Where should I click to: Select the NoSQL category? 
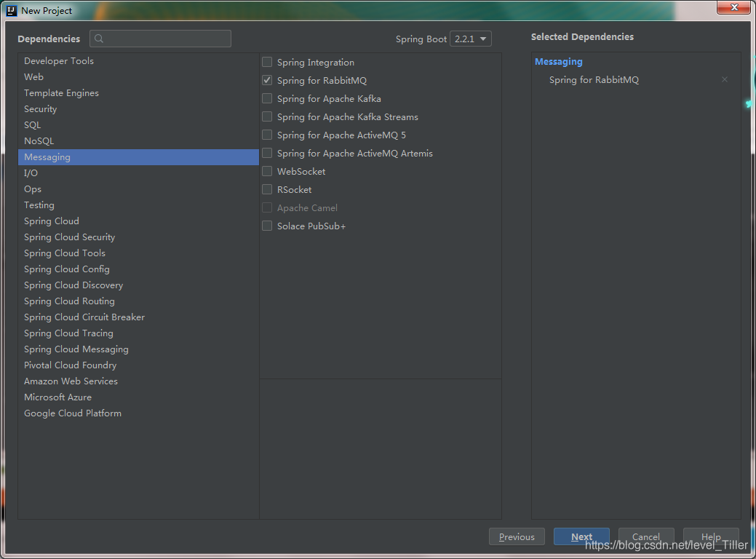click(x=138, y=140)
